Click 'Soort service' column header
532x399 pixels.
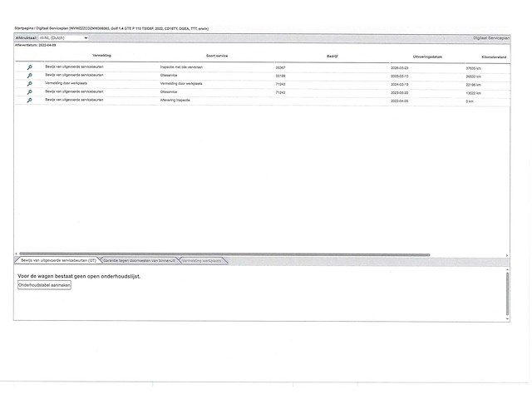[x=217, y=56]
